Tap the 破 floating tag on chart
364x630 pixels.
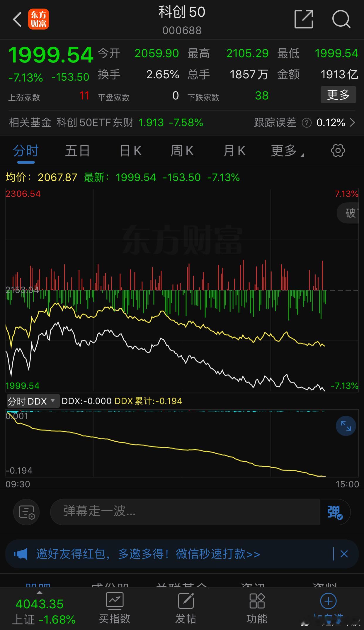click(x=348, y=213)
